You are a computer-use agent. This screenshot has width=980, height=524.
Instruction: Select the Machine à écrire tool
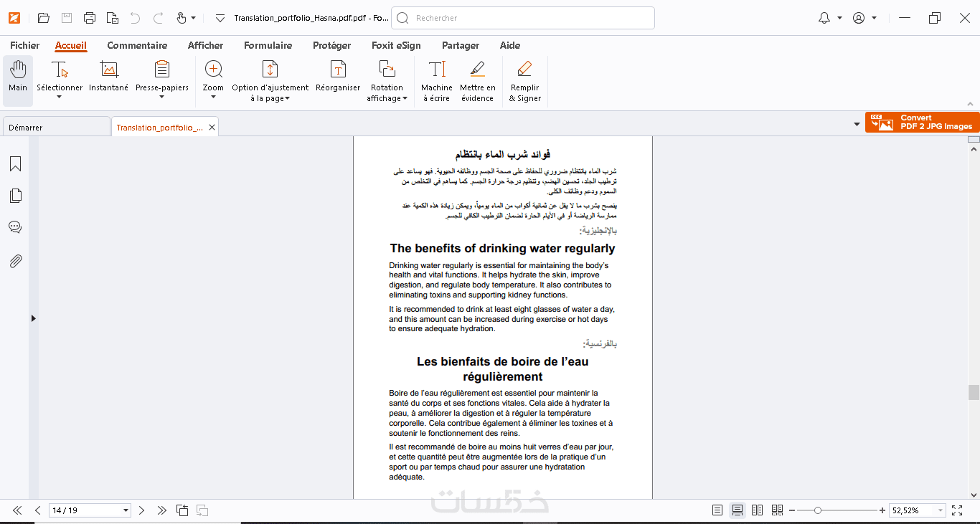[437, 81]
